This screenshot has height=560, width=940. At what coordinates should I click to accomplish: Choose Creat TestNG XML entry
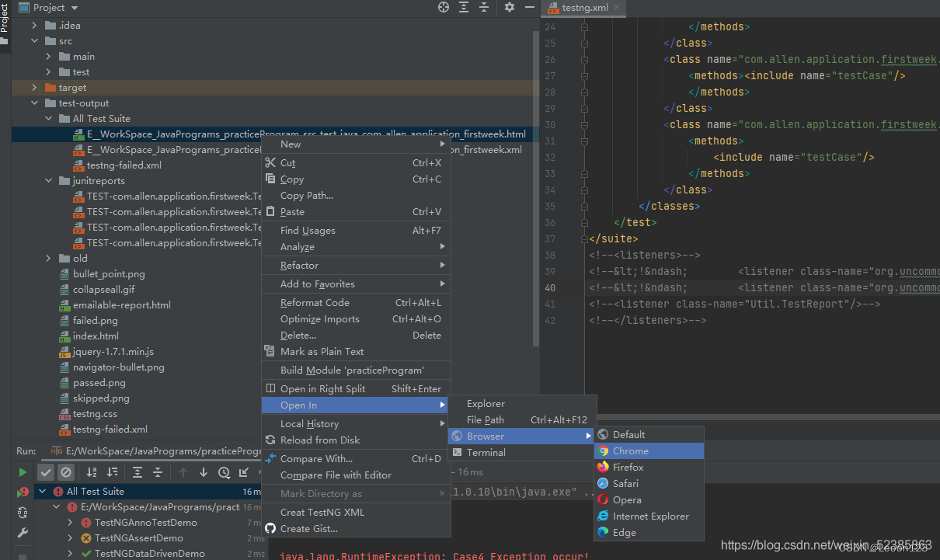pos(356,513)
